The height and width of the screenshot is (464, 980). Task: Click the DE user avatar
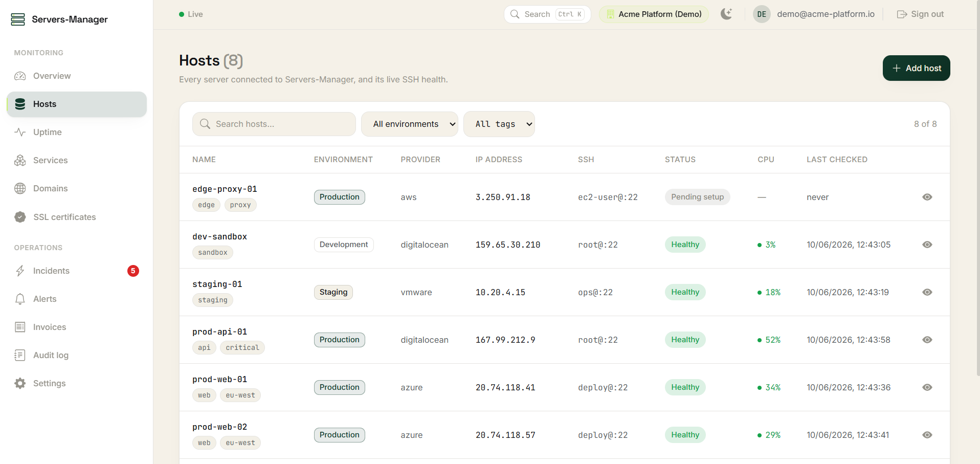tap(762, 14)
